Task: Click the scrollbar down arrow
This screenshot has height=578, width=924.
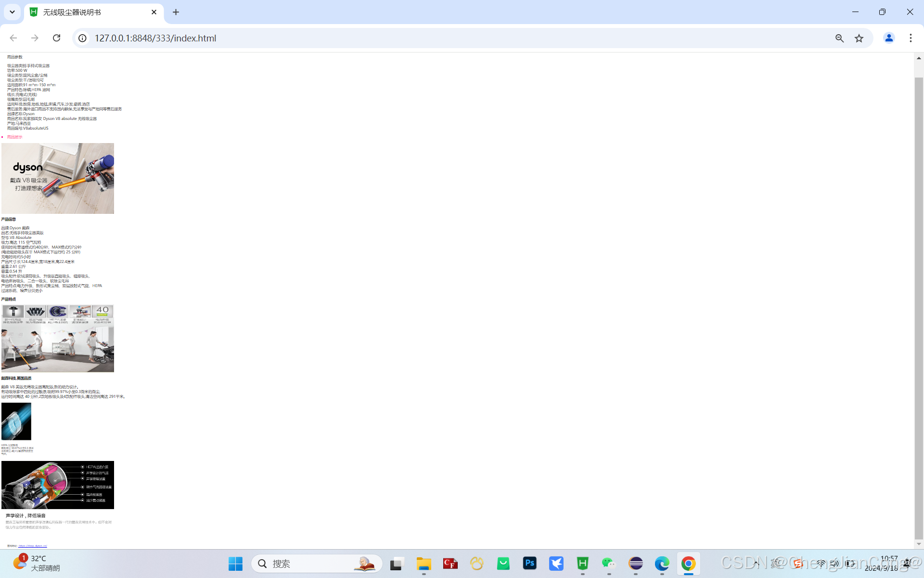Action: [x=919, y=544]
